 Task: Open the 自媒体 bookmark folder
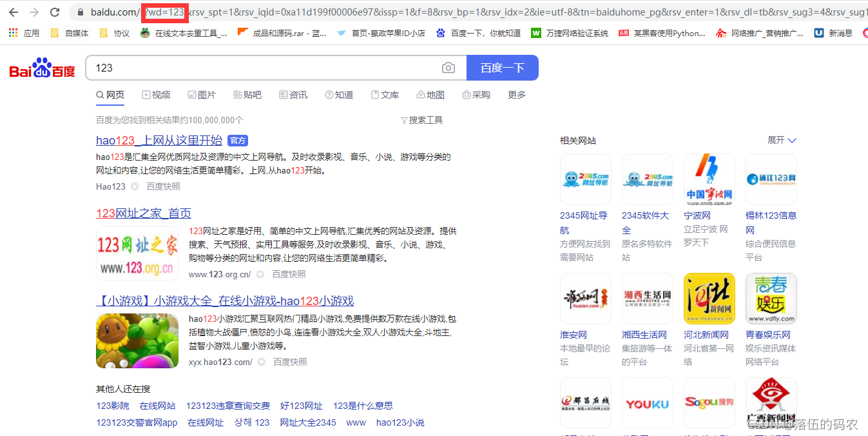pos(70,33)
